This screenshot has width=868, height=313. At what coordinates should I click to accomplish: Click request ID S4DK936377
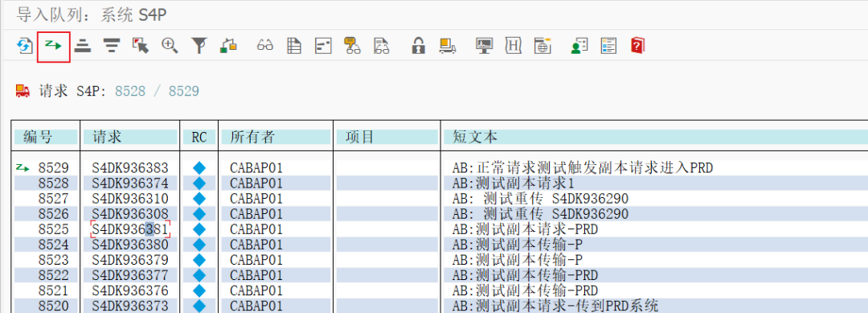click(130, 275)
